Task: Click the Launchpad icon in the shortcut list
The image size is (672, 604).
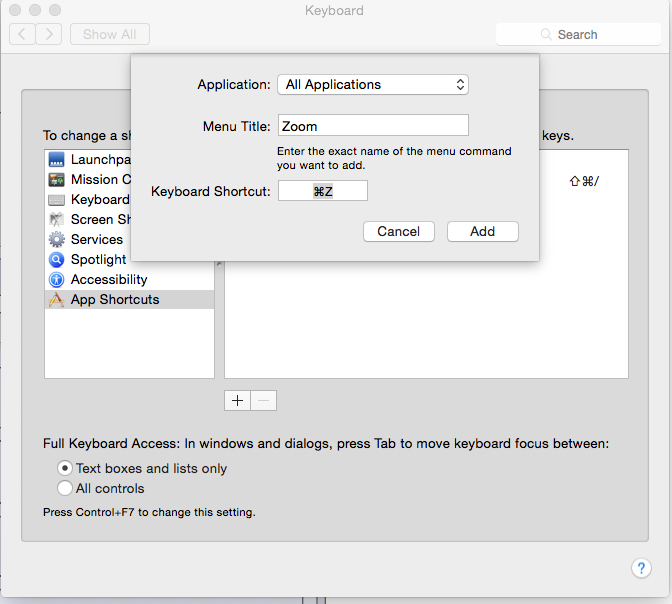Action: coord(56,159)
